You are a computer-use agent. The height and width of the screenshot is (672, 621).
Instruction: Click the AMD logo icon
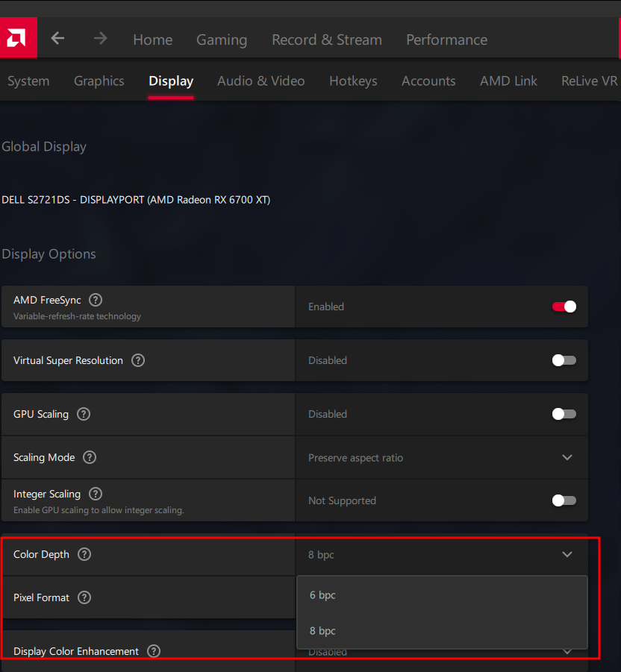click(18, 38)
